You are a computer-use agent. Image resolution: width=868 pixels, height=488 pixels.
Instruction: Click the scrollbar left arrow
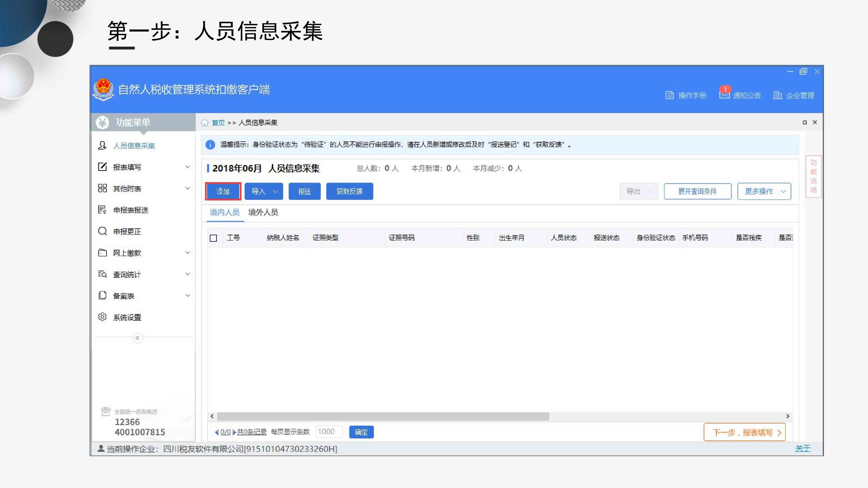212,416
